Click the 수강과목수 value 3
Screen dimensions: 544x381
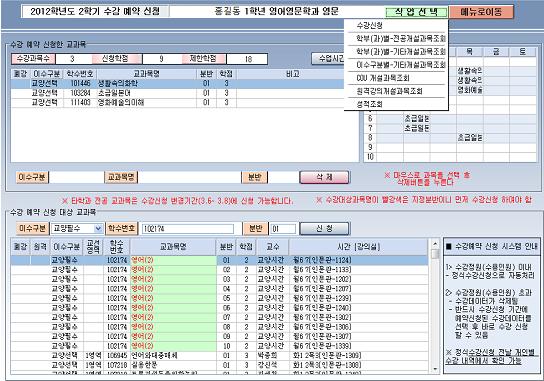point(73,59)
